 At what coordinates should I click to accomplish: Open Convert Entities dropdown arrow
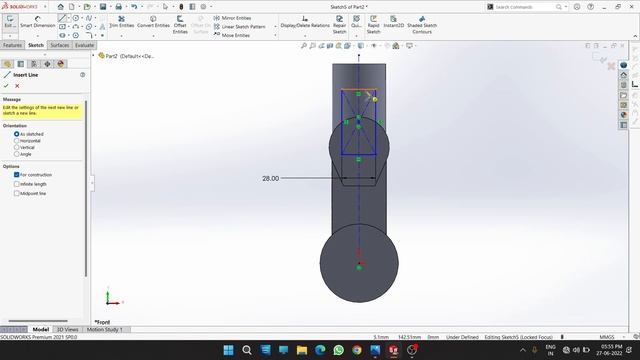tap(153, 36)
